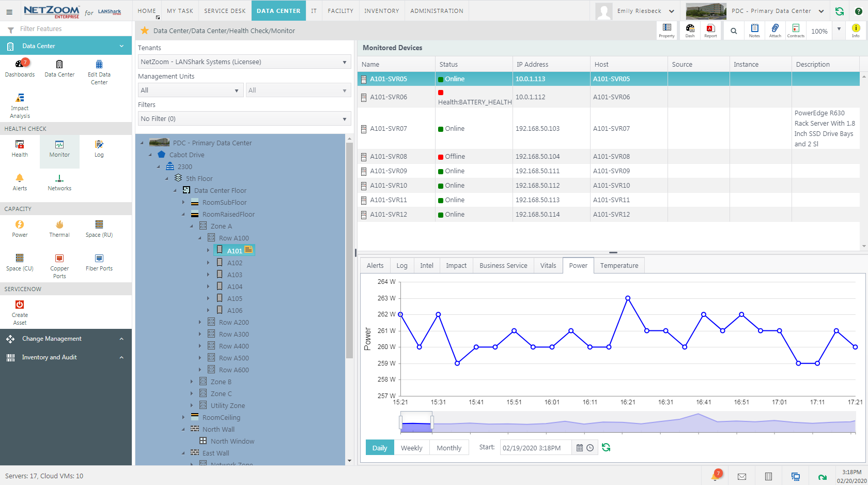Select the Weekly chart range
This screenshot has height=485, width=868.
411,448
